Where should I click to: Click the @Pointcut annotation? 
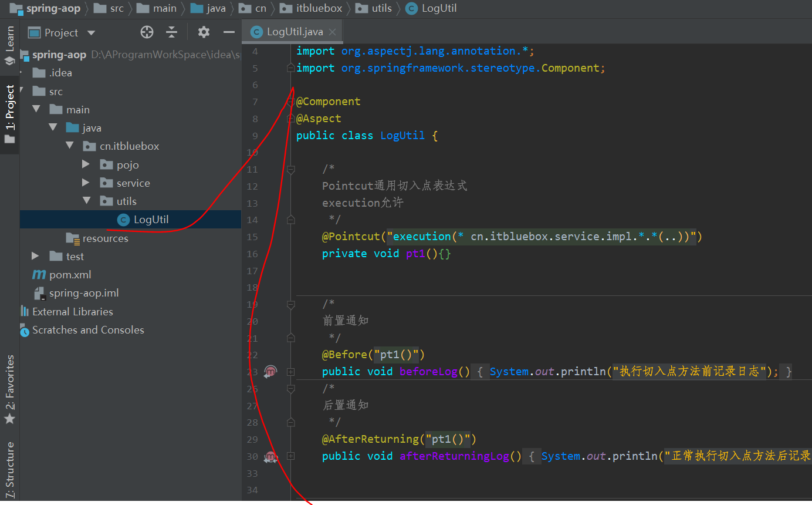click(351, 237)
